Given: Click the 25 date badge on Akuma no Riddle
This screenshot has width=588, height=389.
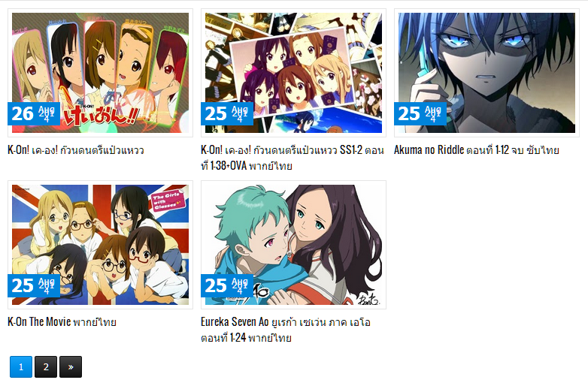Looking at the screenshot, I should click(x=420, y=113).
